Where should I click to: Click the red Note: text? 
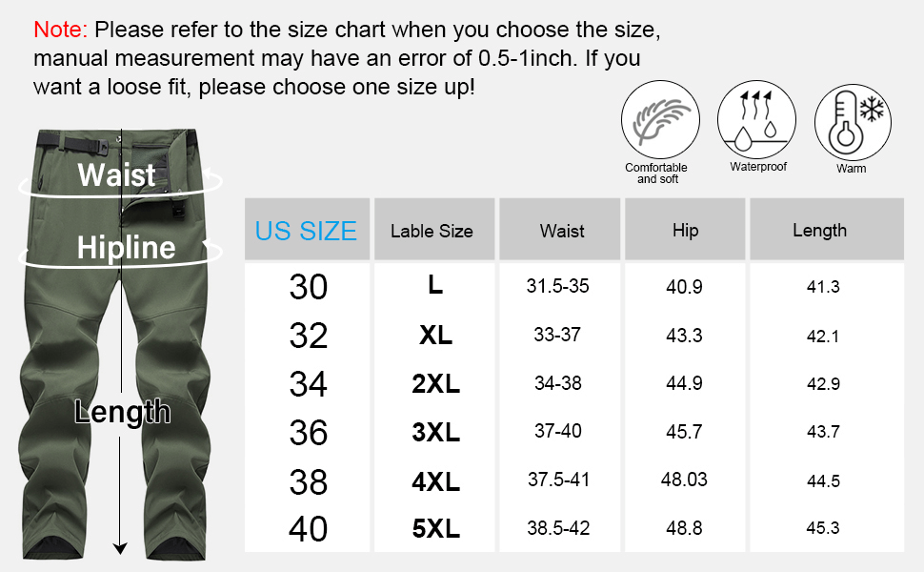60,30
